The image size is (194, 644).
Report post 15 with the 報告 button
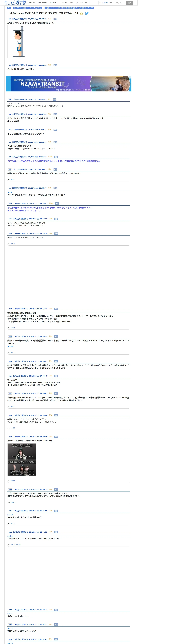tap(56, 361)
